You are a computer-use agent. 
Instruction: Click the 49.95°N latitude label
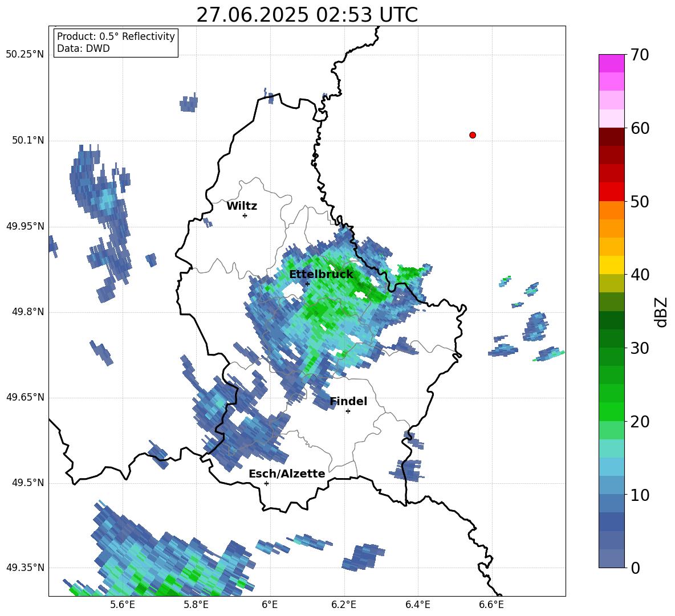25,226
